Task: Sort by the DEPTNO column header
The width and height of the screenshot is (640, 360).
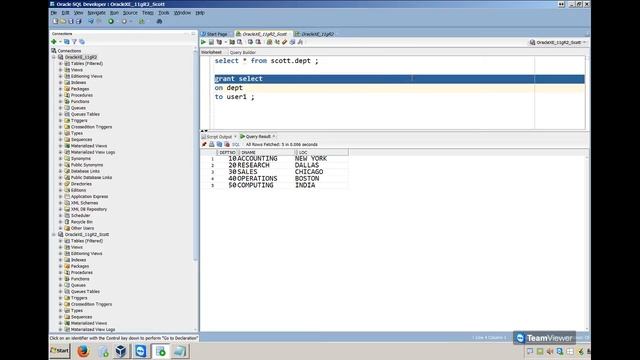Action: (227, 152)
